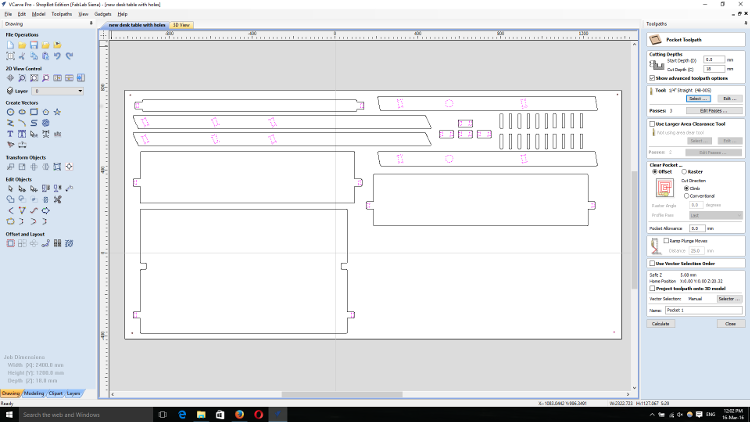Image resolution: width=750 pixels, height=422 pixels.
Task: Click the Save file icon
Action: [x=33, y=45]
